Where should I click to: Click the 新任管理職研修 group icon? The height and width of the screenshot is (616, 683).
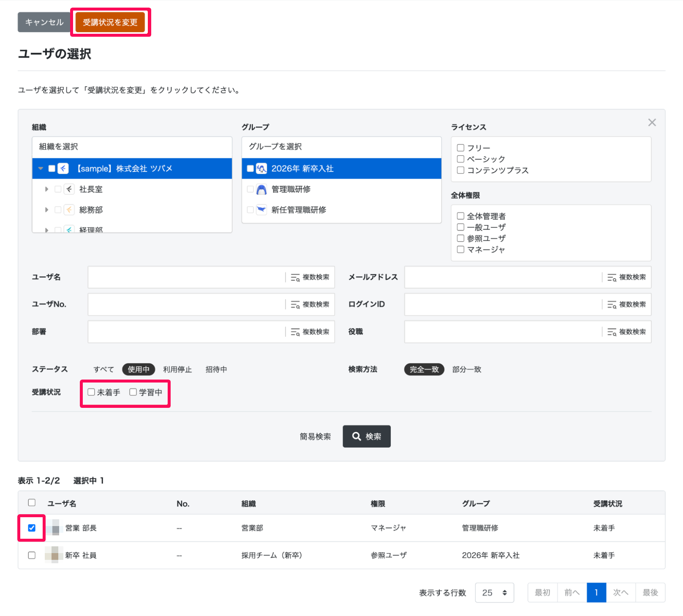261,210
